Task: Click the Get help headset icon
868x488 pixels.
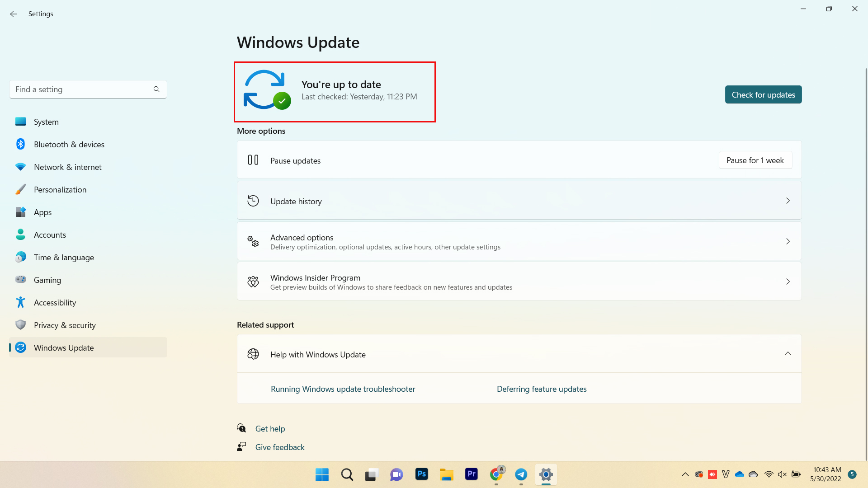Action: [241, 428]
